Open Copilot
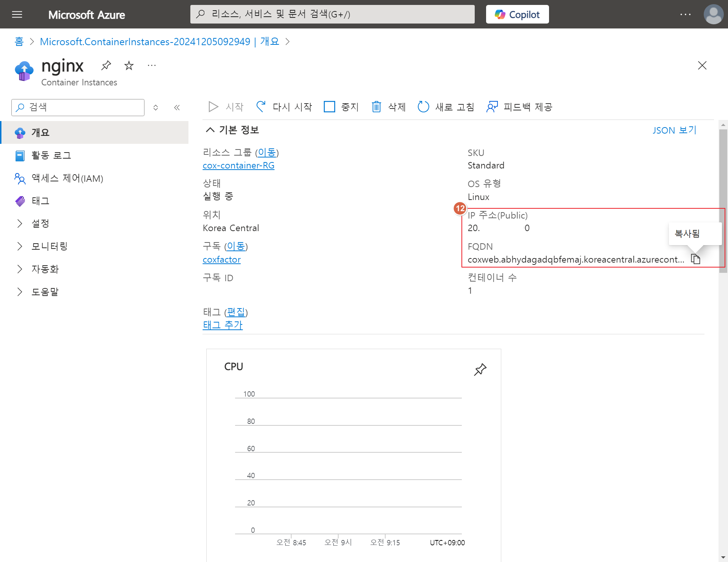Screen dimensions: 728x562 coord(517,14)
